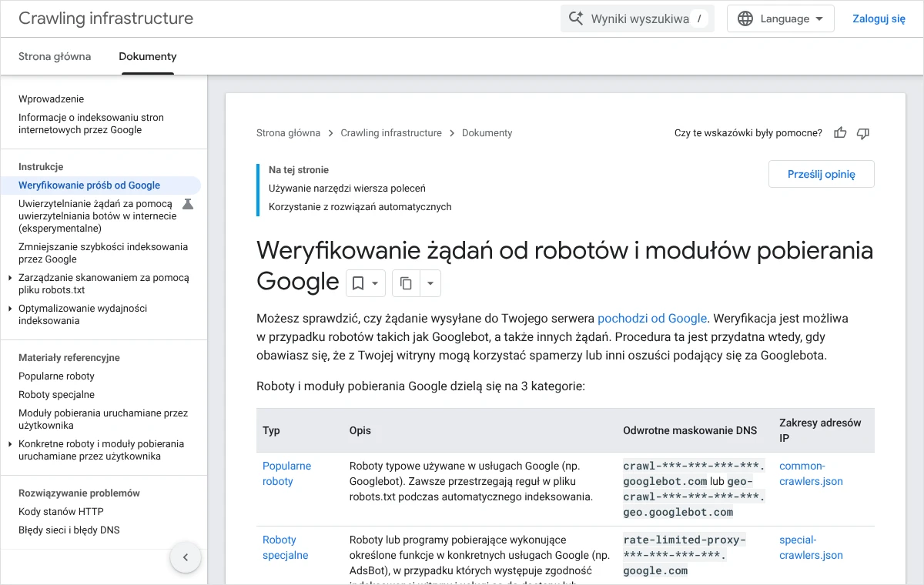Click the bookmark icon beside the page title

[x=358, y=283]
